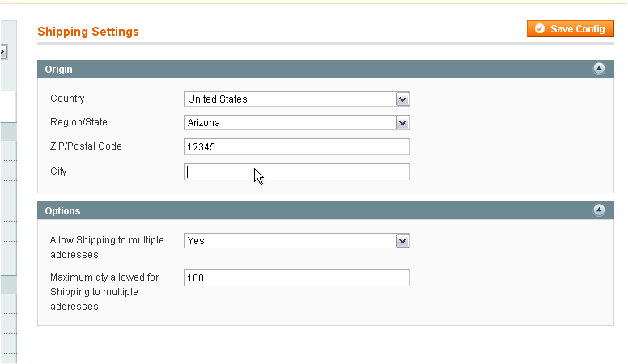
Task: Click the Region/State field label
Action: (78, 121)
